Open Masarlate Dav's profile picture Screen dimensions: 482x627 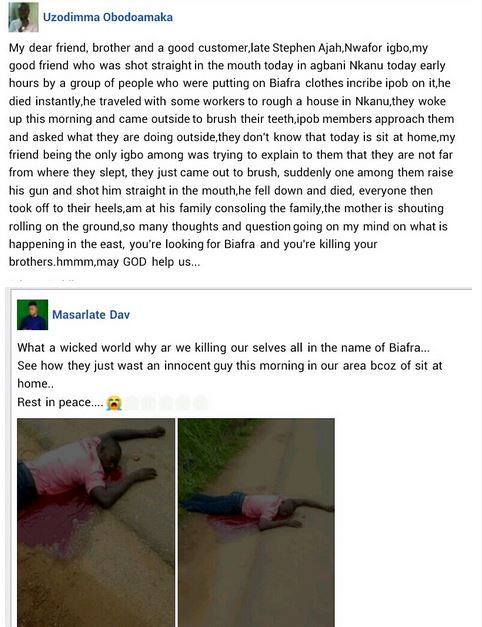[x=32, y=315]
